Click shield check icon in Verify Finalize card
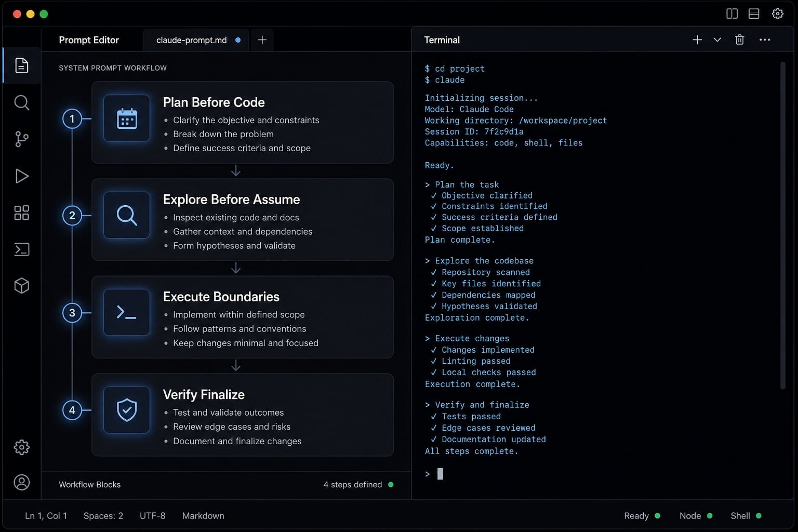This screenshot has height=532, width=798. pos(127,410)
